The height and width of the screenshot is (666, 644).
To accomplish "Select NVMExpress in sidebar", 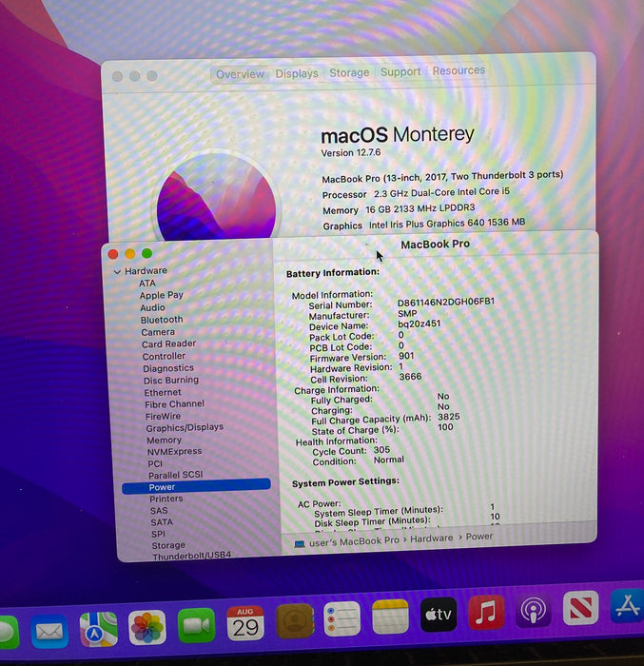I will [175, 451].
